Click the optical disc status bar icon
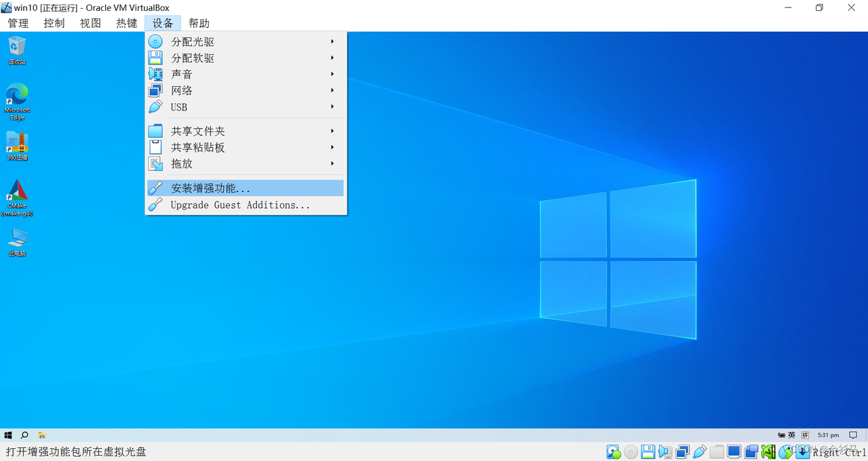The width and height of the screenshot is (868, 461). (x=631, y=452)
